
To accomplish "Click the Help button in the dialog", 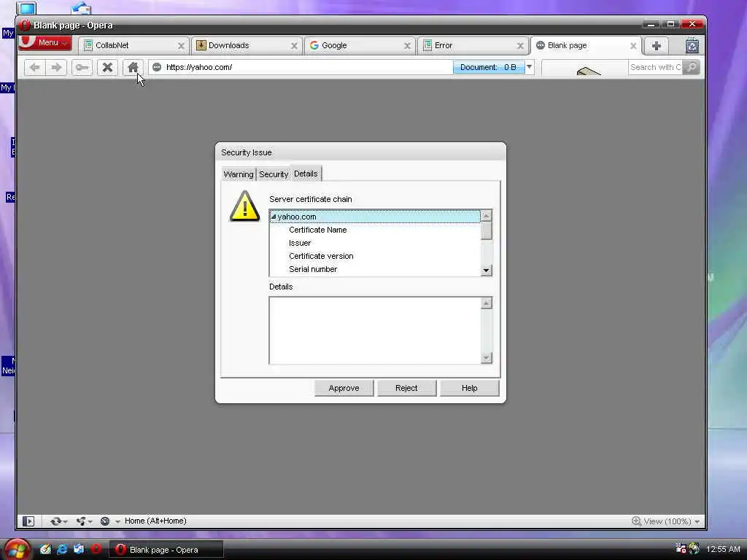I will 469,388.
